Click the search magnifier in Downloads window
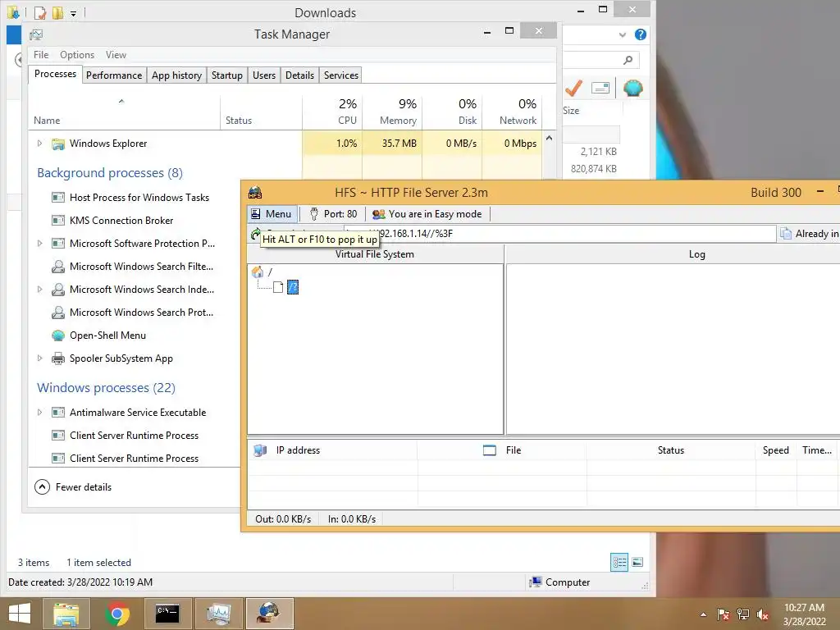The height and width of the screenshot is (630, 840). point(628,60)
